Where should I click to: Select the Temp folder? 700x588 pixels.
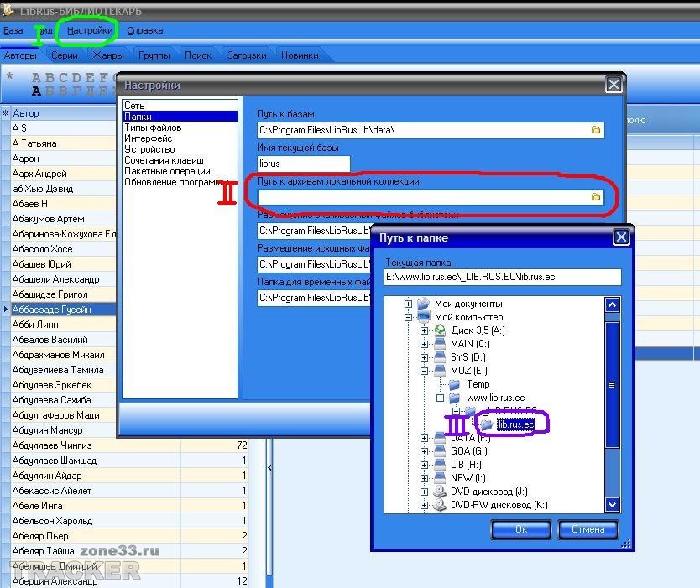pyautogui.click(x=478, y=384)
